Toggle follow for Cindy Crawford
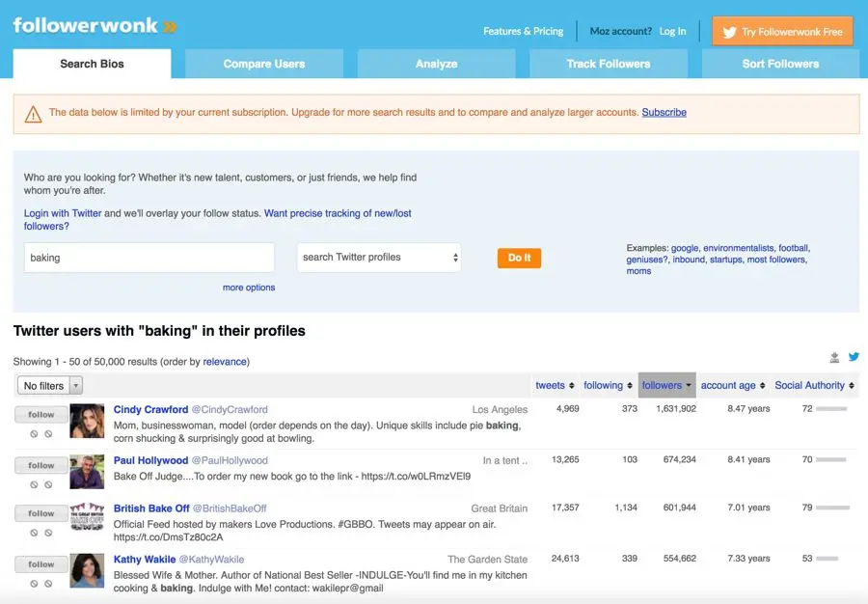 point(41,415)
